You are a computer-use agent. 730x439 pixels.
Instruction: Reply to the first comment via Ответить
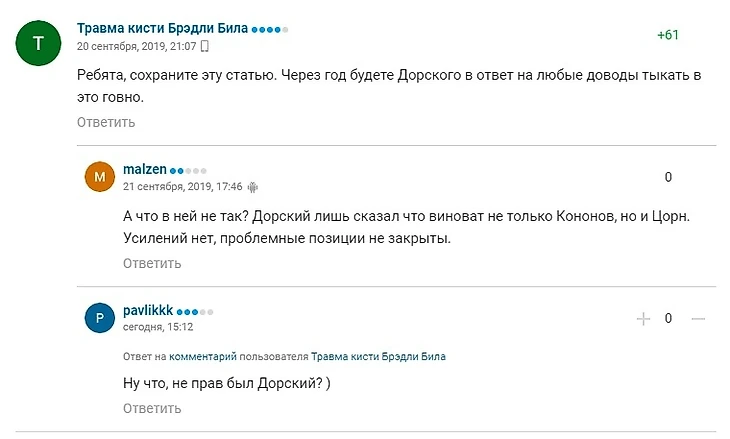coord(106,122)
